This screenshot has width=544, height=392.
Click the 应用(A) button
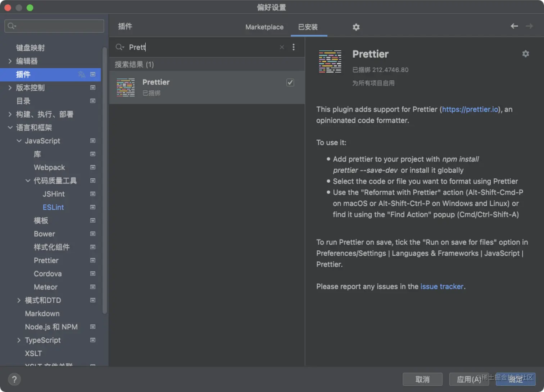click(469, 379)
